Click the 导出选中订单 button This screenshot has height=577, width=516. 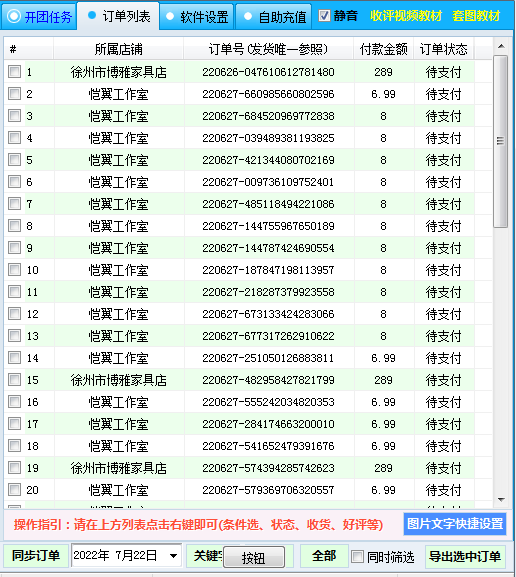pos(465,556)
